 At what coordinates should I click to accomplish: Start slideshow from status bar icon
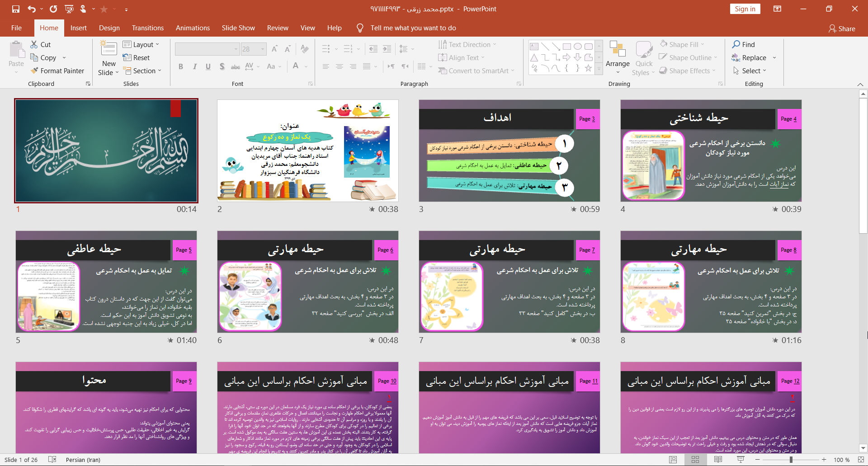click(x=741, y=460)
